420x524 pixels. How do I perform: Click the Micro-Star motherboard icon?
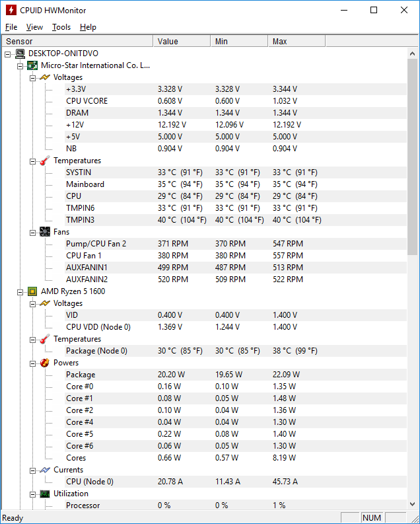pyautogui.click(x=32, y=65)
